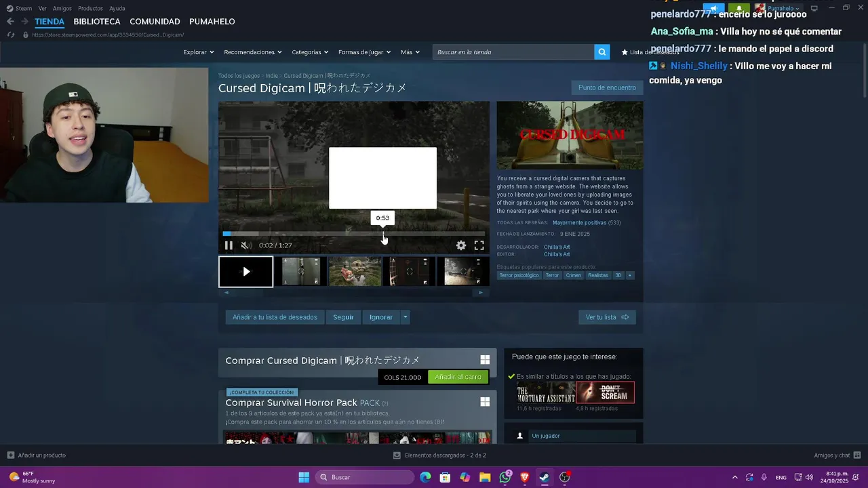Open the Windows Start menu
Screen dimensions: 868x488
[x=304, y=477]
